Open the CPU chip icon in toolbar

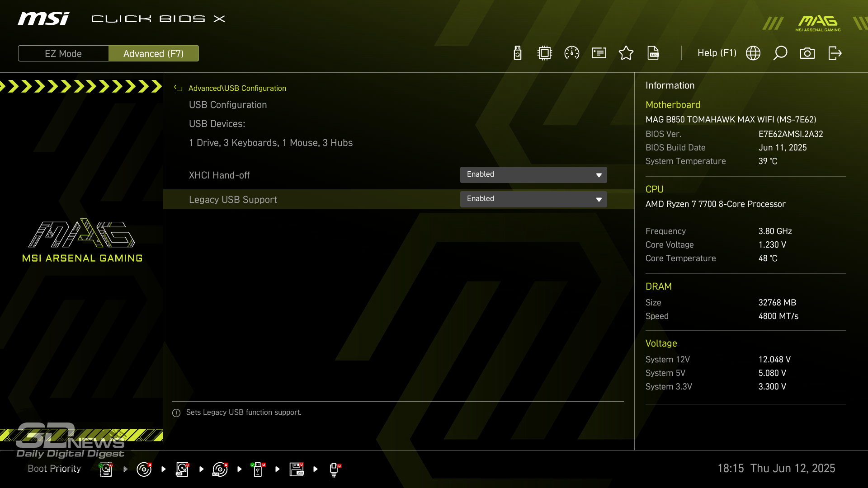coord(545,53)
